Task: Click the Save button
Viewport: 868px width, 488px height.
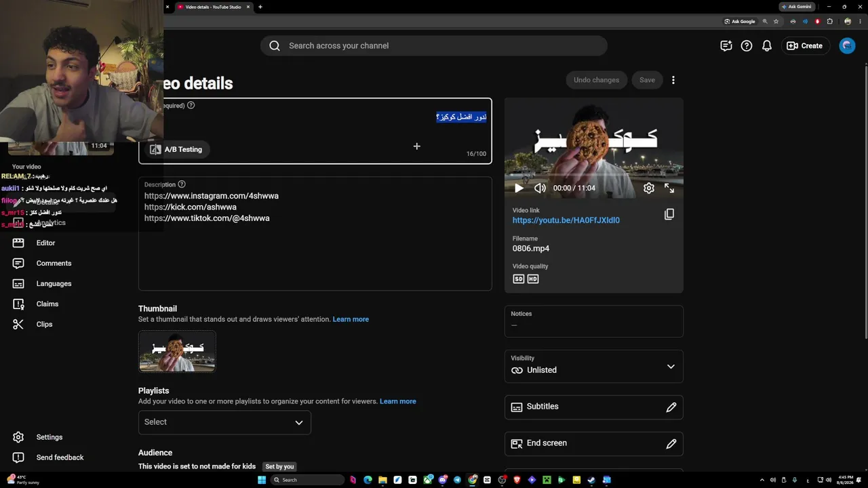Action: click(647, 80)
